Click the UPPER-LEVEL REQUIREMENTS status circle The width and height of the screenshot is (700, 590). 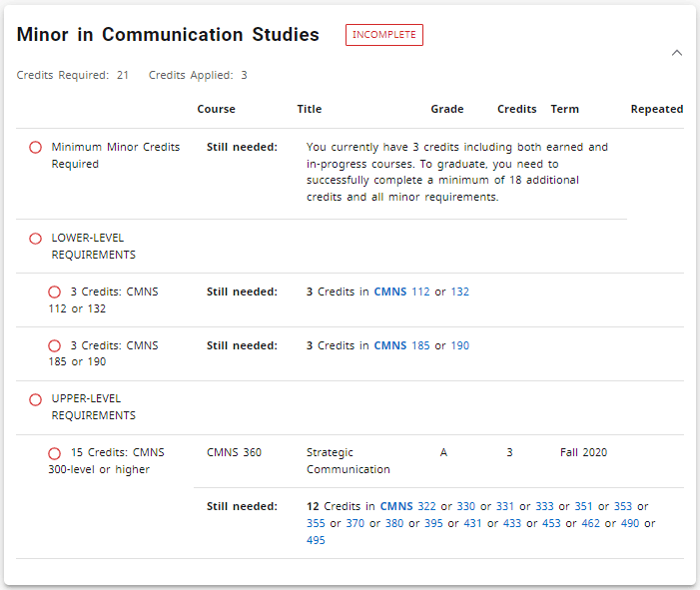pyautogui.click(x=35, y=399)
